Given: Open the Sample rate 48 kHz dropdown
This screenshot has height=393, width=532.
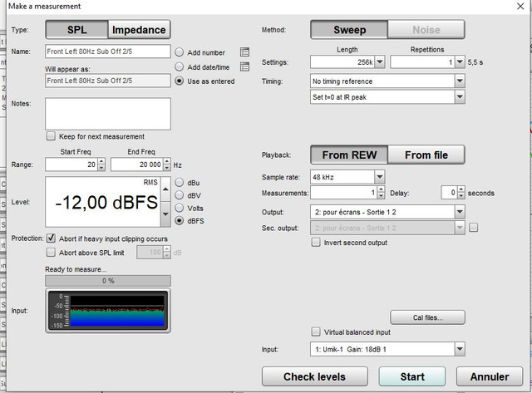Looking at the screenshot, I should pyautogui.click(x=380, y=177).
